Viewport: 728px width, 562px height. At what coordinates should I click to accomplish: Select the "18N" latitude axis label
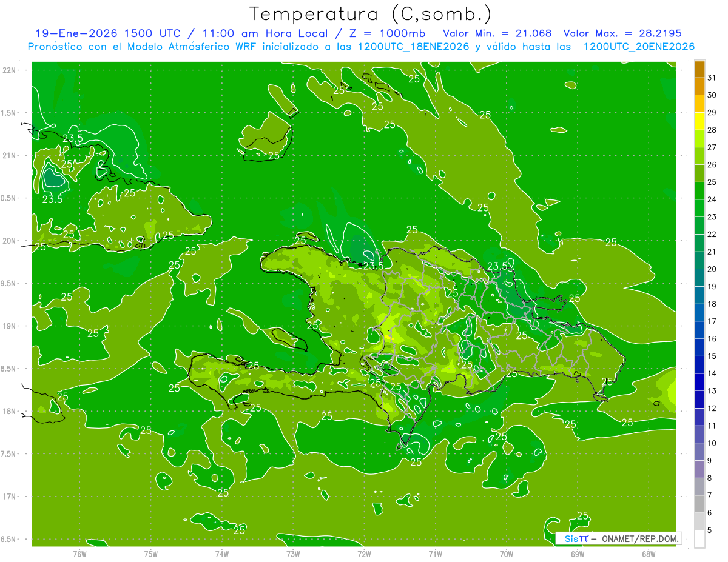point(8,411)
